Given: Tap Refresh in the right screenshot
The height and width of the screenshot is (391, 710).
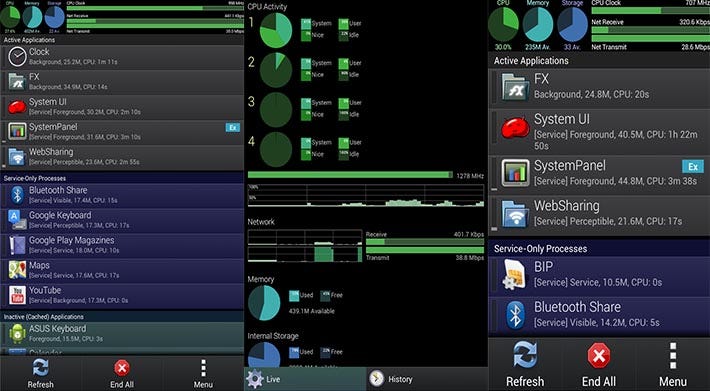Looking at the screenshot, I should [525, 365].
